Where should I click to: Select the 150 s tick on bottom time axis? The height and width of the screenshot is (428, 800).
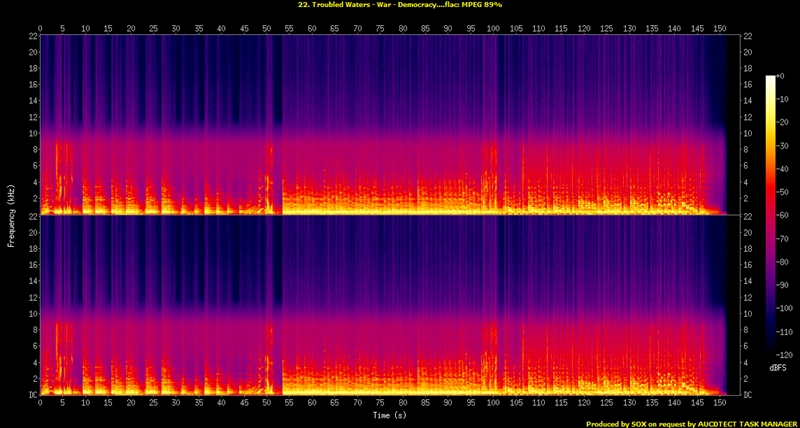(x=718, y=404)
